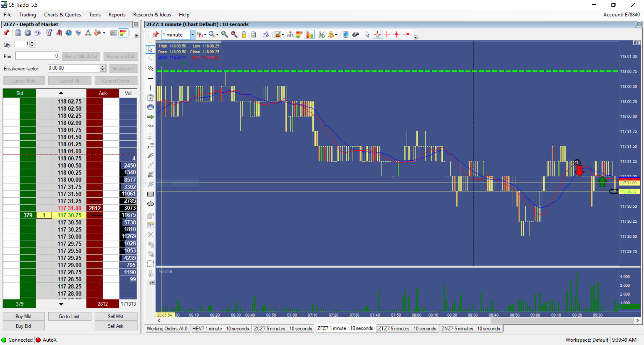
Task: Open the 1 minute chart interval dropdown
Action: point(193,34)
